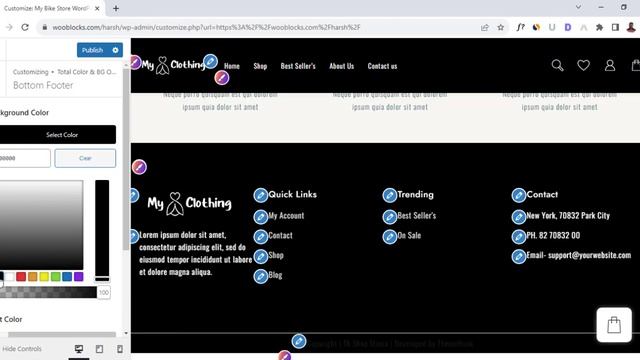The height and width of the screenshot is (360, 640).
Task: Pick the purple color swatch
Action: pyautogui.click(x=78, y=277)
